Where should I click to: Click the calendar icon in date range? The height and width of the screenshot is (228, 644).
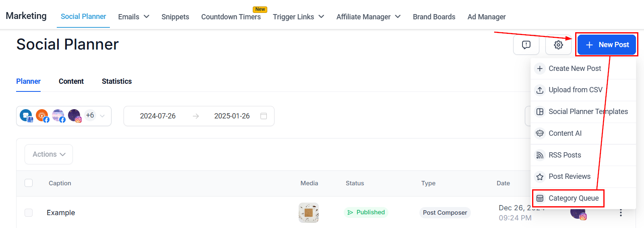(264, 116)
